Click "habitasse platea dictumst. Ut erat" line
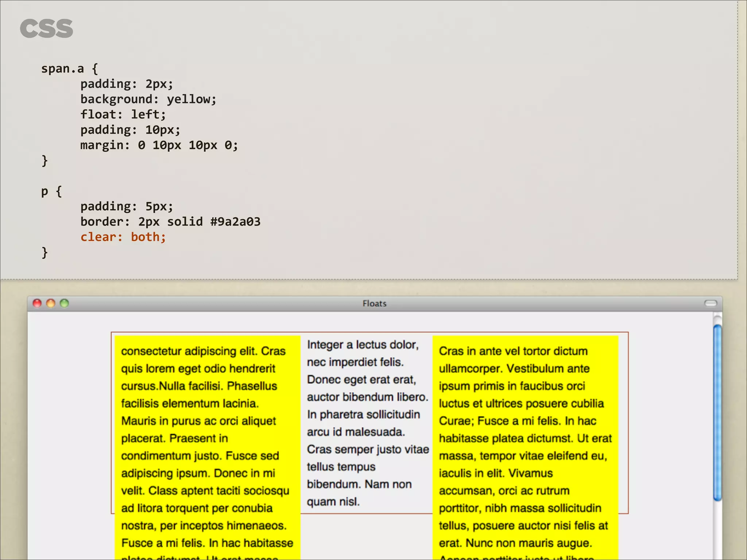Image resolution: width=747 pixels, height=560 pixels. click(x=525, y=438)
